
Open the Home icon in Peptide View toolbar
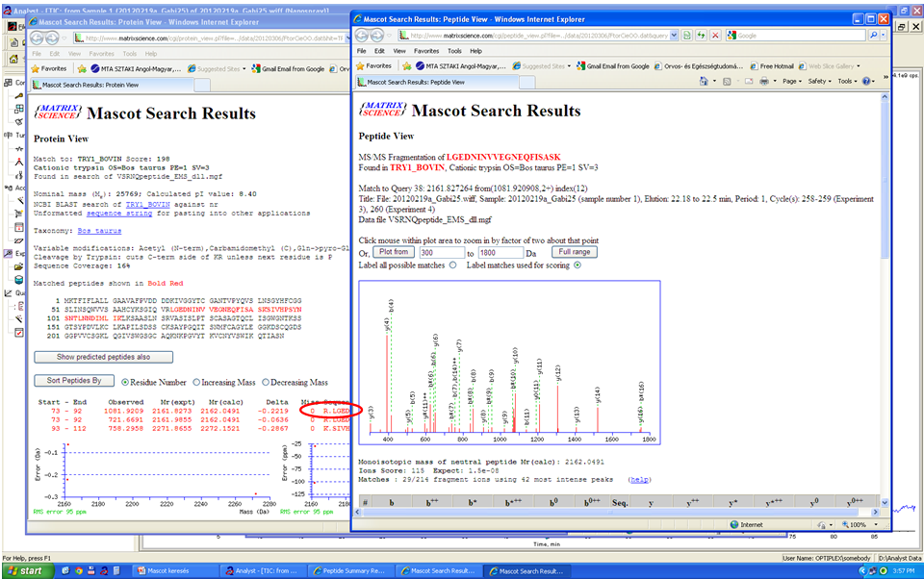tap(704, 82)
